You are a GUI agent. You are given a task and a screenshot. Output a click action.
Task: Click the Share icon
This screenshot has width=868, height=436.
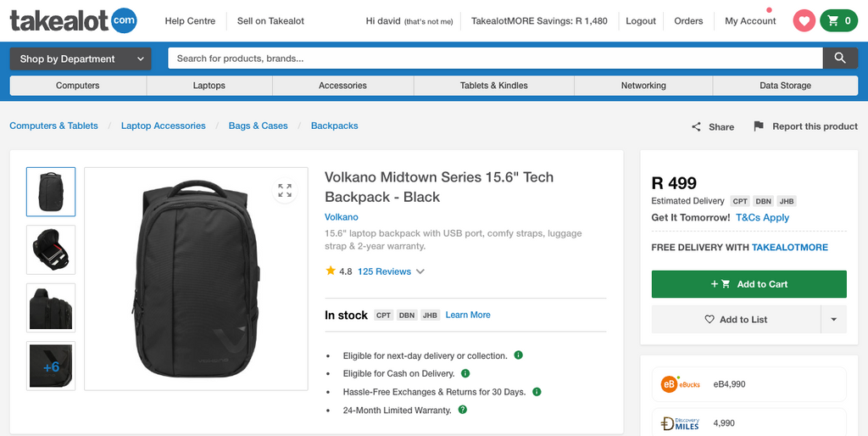pyautogui.click(x=696, y=126)
